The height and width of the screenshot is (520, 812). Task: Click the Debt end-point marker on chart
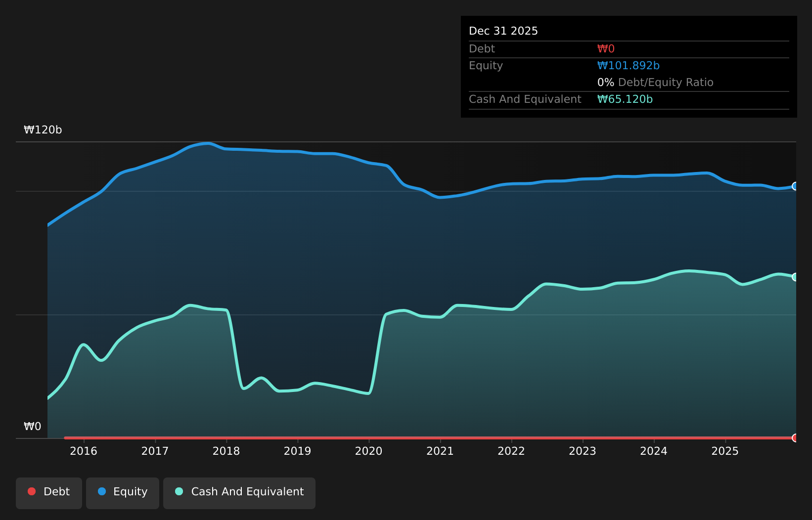(x=795, y=438)
